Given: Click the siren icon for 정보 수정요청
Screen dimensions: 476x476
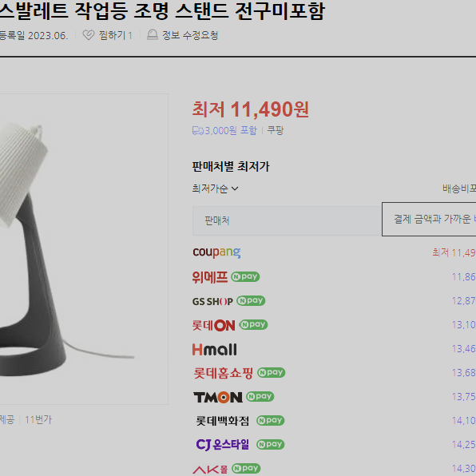Looking at the screenshot, I should tap(153, 35).
